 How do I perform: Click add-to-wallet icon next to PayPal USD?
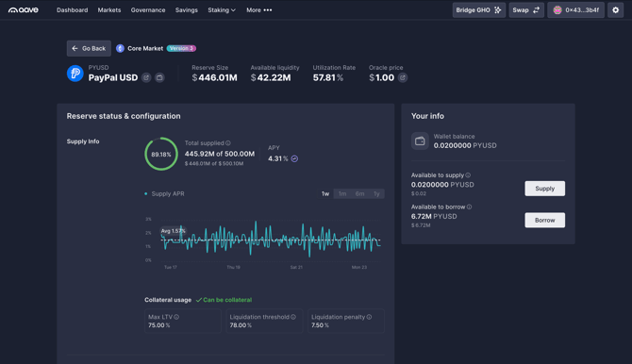coord(159,77)
